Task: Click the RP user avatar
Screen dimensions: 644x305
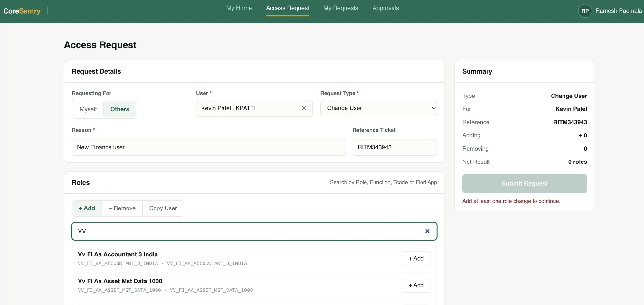Action: click(585, 11)
